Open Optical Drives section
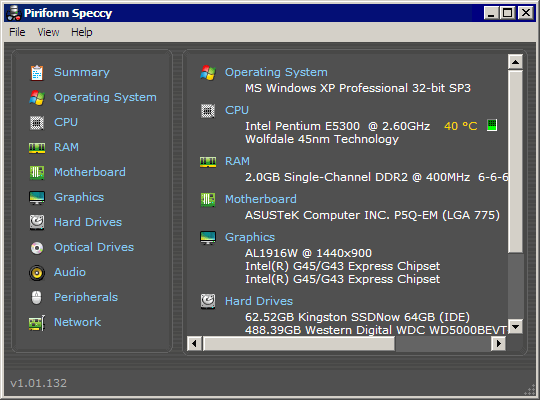 tap(94, 247)
